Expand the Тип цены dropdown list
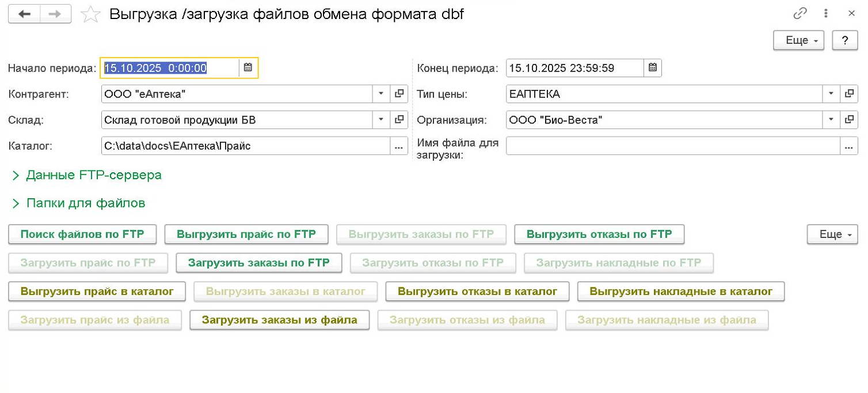Screen dimensions: 868x393 [831, 93]
